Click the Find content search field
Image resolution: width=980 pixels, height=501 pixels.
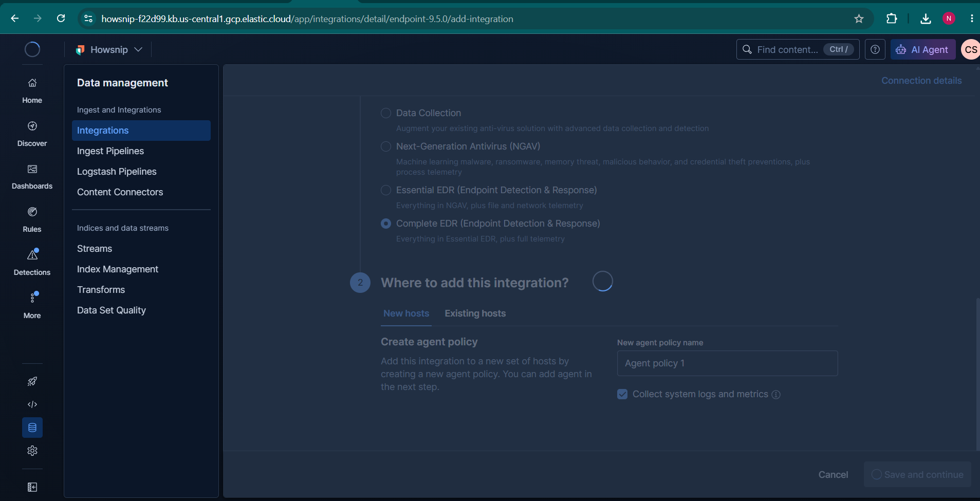pyautogui.click(x=798, y=49)
